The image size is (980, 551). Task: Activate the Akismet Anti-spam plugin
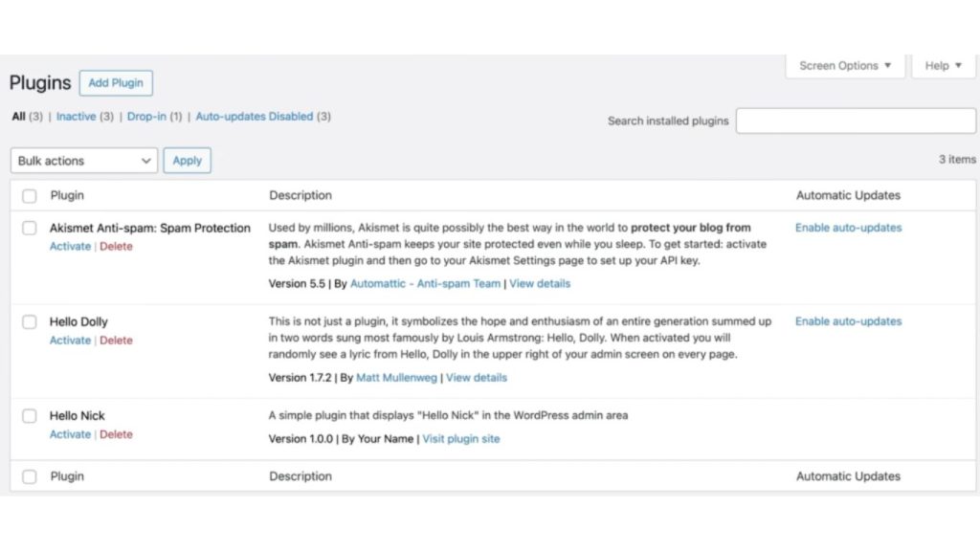point(70,247)
